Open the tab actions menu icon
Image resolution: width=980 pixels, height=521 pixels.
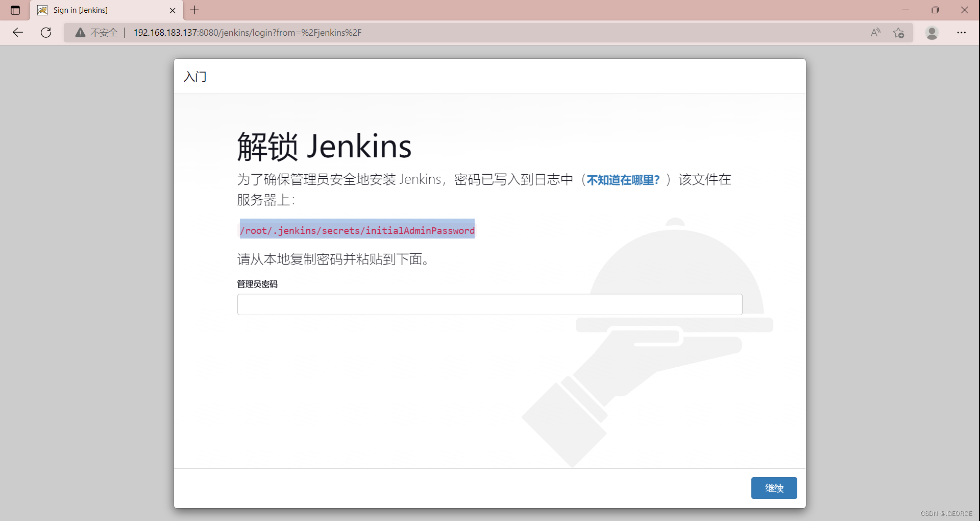pyautogui.click(x=15, y=10)
